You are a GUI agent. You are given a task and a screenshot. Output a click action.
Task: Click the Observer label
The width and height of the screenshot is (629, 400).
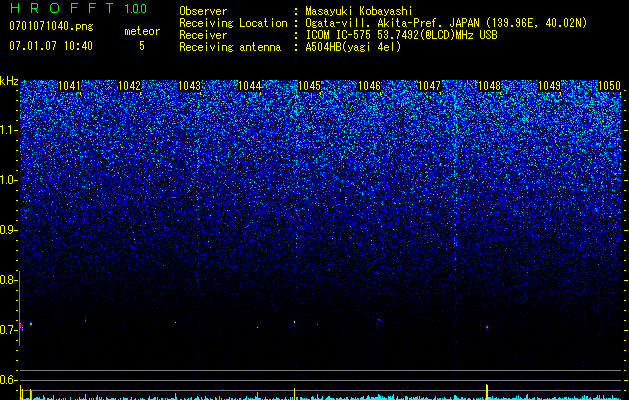click(x=203, y=11)
